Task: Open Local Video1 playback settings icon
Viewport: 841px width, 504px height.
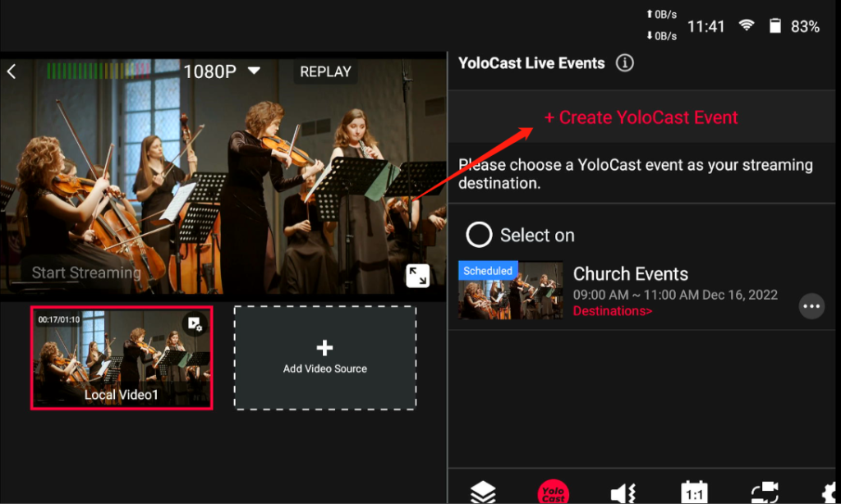Action: tap(194, 323)
